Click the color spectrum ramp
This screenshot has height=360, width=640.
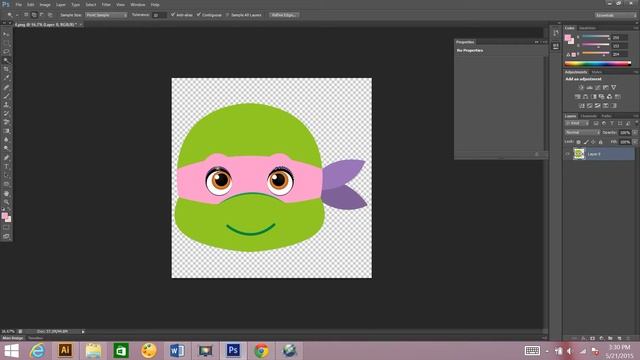pyautogui.click(x=598, y=63)
